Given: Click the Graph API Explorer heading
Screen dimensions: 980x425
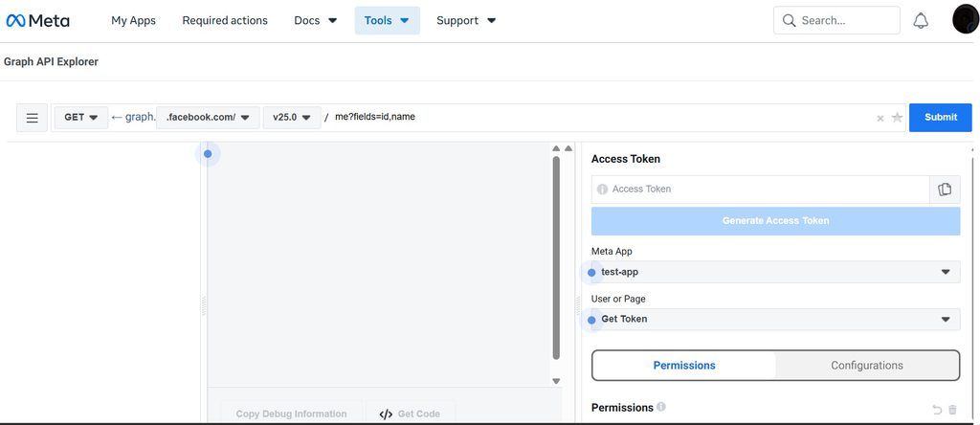Looking at the screenshot, I should [52, 62].
